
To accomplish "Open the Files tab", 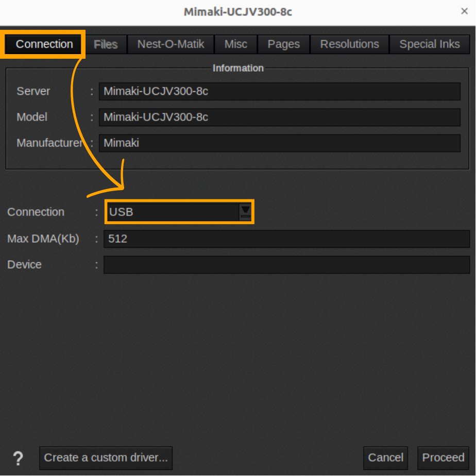I will (106, 44).
